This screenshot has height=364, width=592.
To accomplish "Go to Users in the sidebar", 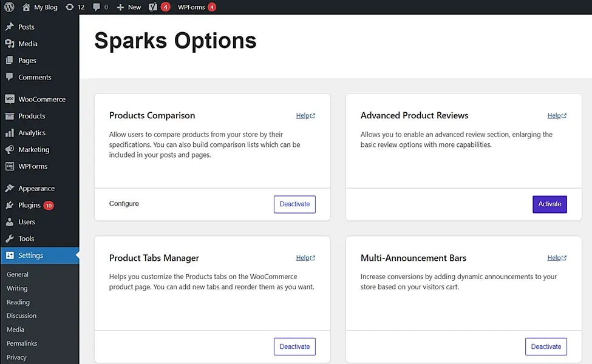I will tap(27, 222).
